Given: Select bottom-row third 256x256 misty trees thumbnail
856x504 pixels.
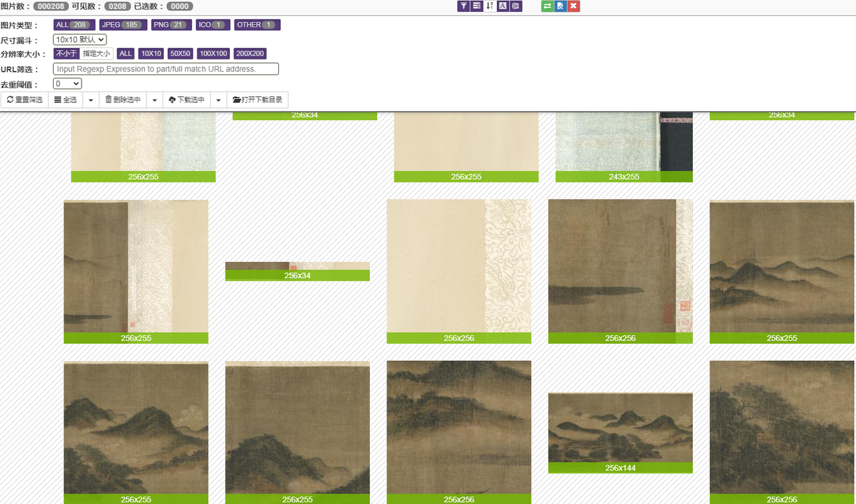Looking at the screenshot, I should tap(459, 432).
